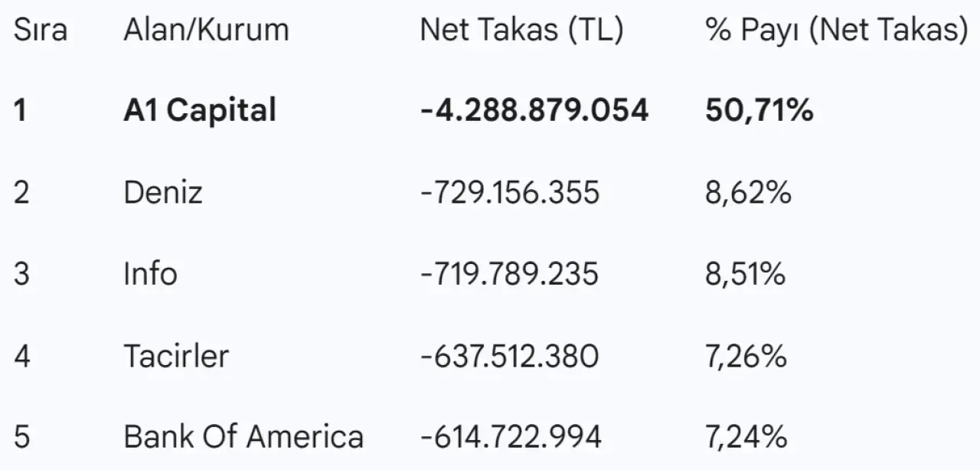Select the "% Payı (Net Takas)" header
The width and height of the screenshot is (980, 470).
836,31
